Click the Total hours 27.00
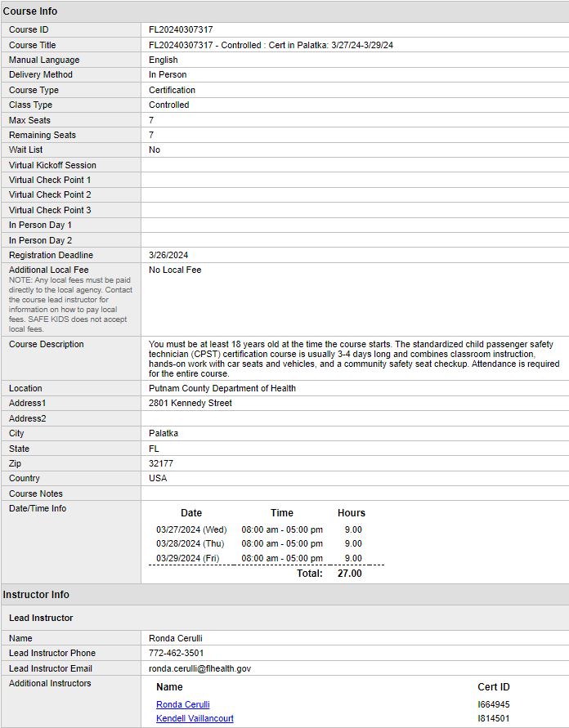The image size is (569, 728). tap(349, 574)
